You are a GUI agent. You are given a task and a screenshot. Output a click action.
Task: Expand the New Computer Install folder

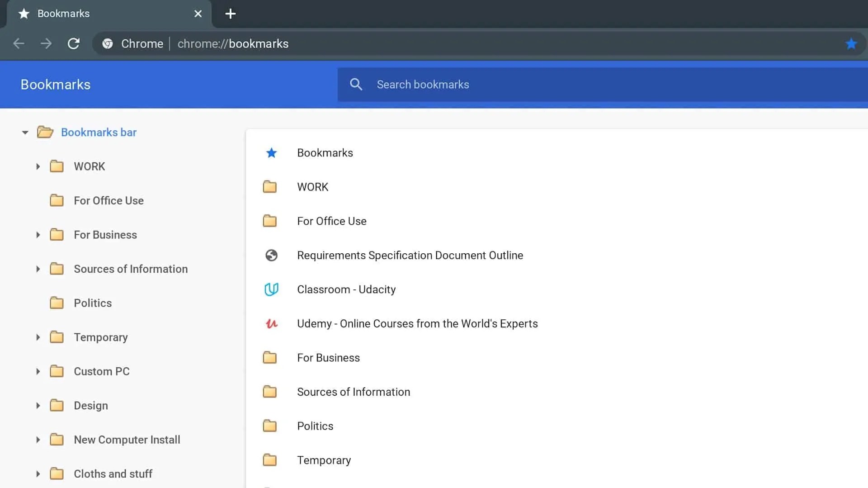tap(38, 439)
